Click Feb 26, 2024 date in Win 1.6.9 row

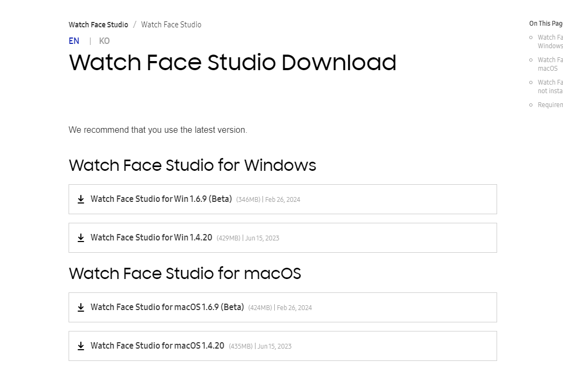click(283, 200)
